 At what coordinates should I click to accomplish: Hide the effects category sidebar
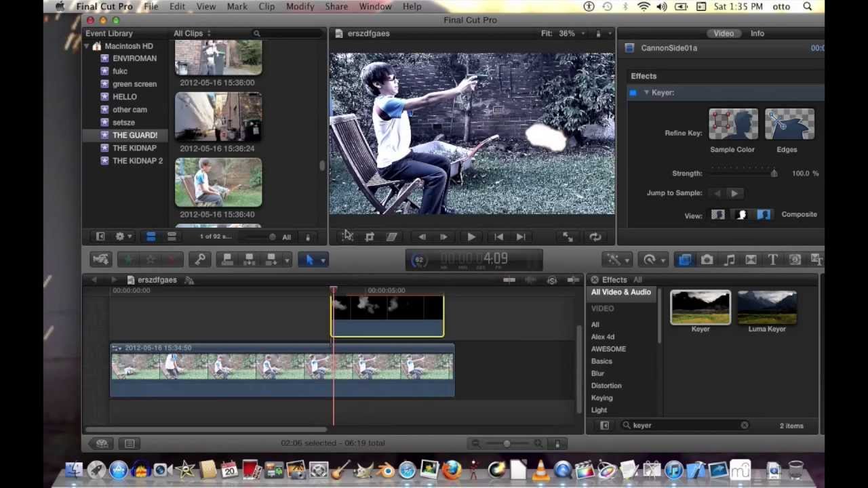pos(604,426)
